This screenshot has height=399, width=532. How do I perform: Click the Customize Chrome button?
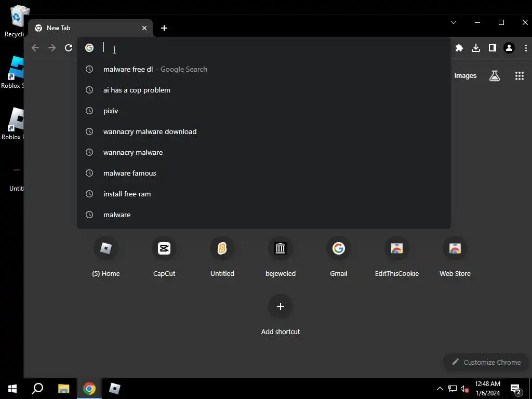(x=486, y=362)
